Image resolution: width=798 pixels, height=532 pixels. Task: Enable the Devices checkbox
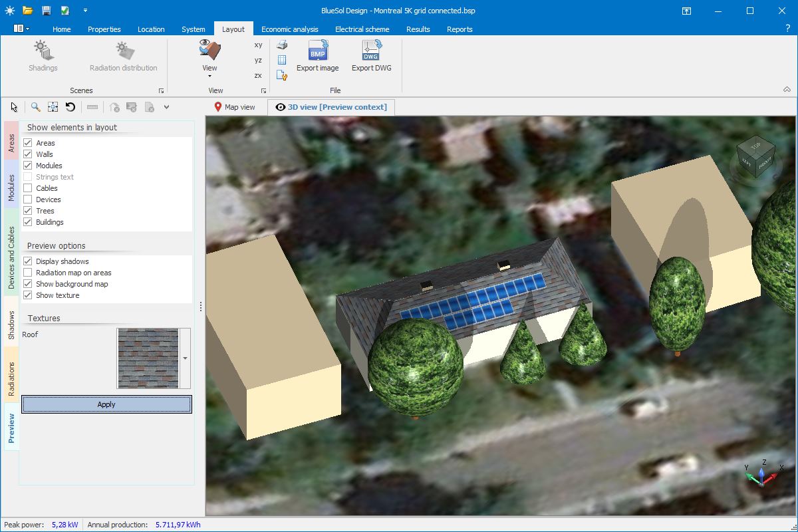click(x=28, y=199)
